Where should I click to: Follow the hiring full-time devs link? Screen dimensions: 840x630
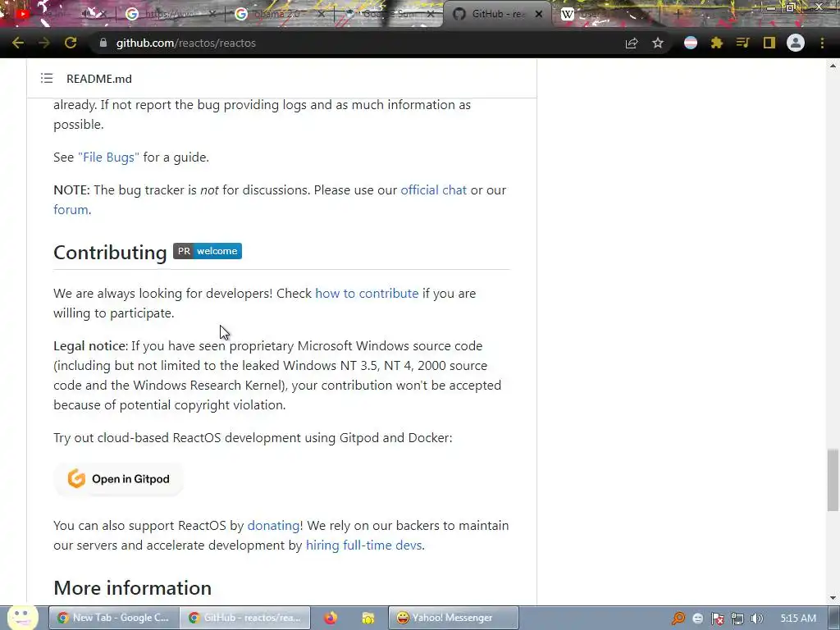[x=363, y=545]
